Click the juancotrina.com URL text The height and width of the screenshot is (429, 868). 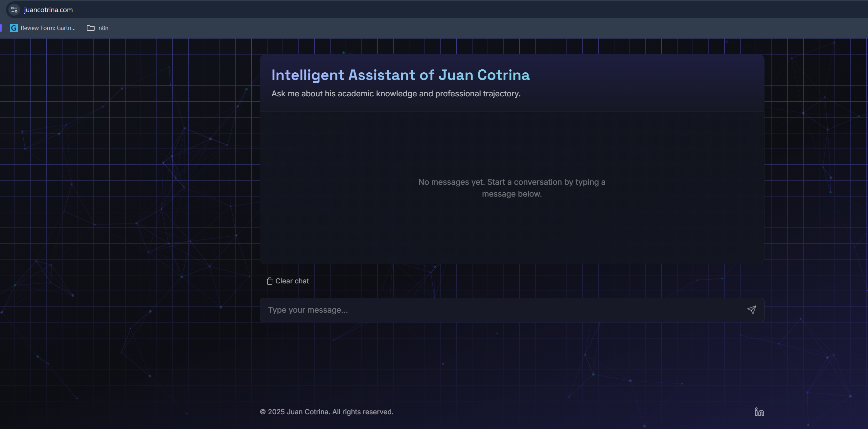(48, 10)
